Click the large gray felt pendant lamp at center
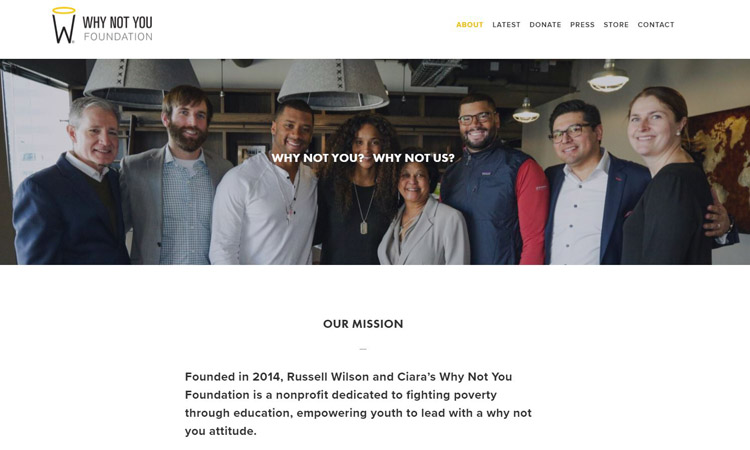 tap(333, 85)
